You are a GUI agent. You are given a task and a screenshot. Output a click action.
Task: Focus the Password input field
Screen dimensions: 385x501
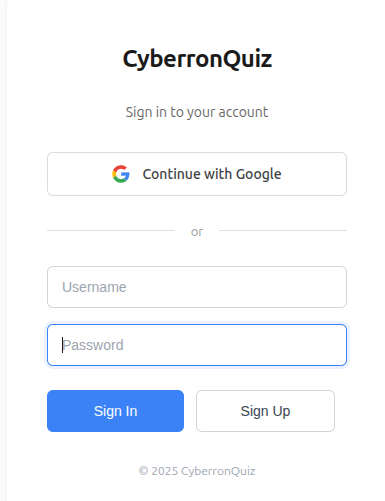tap(197, 345)
